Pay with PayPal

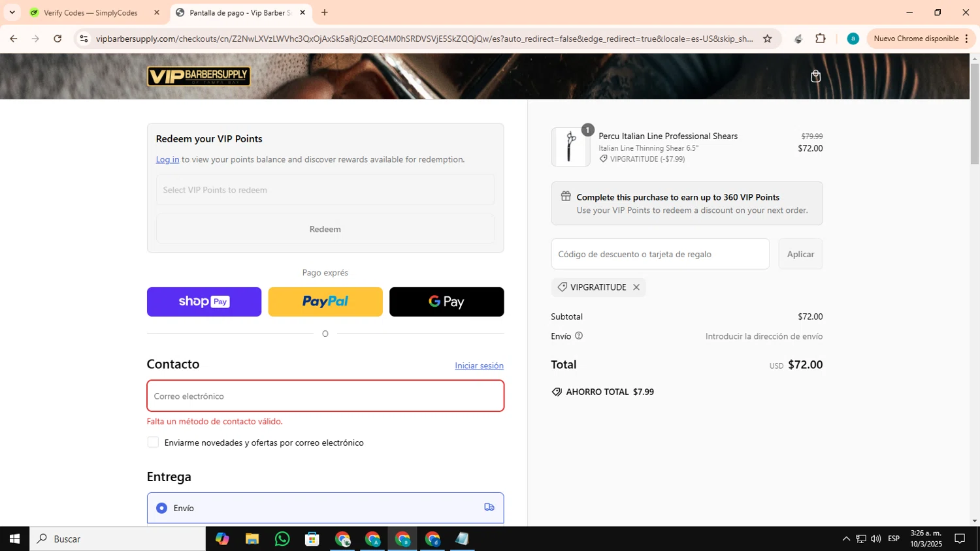[x=325, y=302]
